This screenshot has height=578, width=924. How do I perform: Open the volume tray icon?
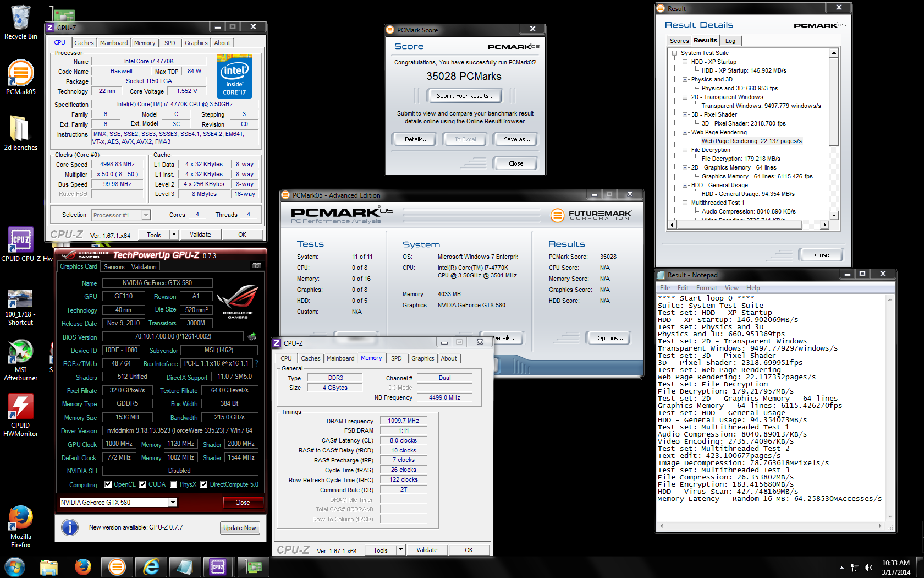(868, 568)
